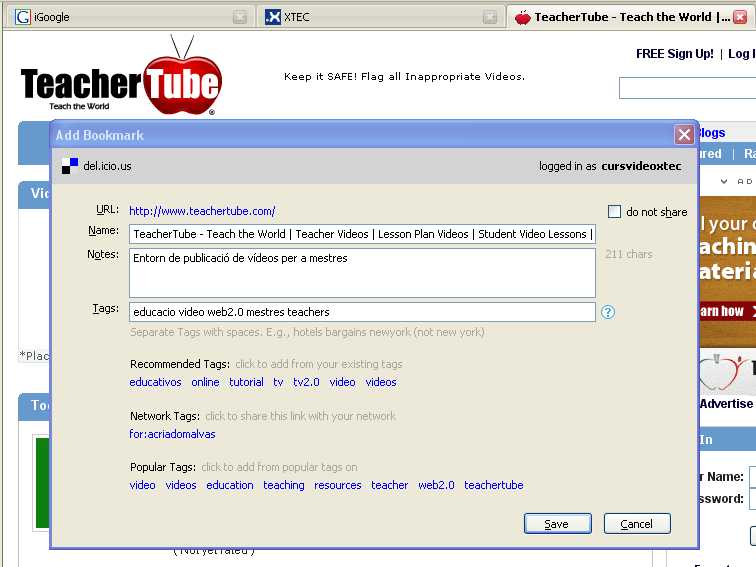Add recommended tag educativos
Image resolution: width=756 pixels, height=567 pixels.
pos(155,382)
